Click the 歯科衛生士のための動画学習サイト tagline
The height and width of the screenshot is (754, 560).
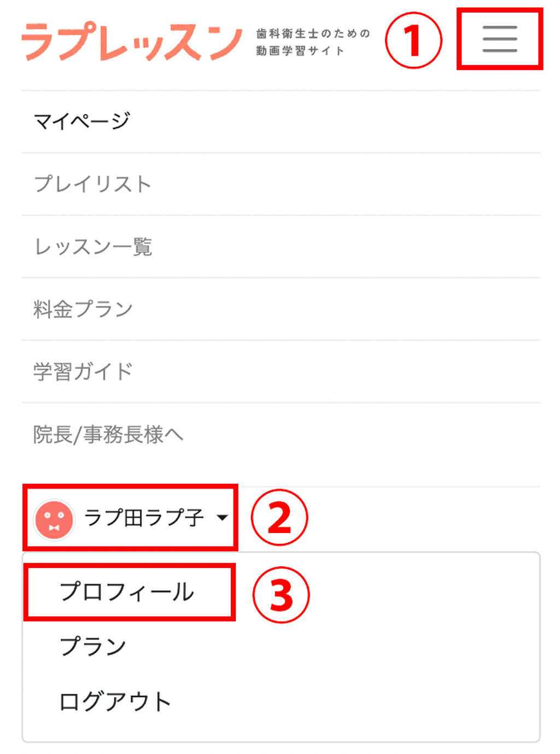pyautogui.click(x=313, y=42)
